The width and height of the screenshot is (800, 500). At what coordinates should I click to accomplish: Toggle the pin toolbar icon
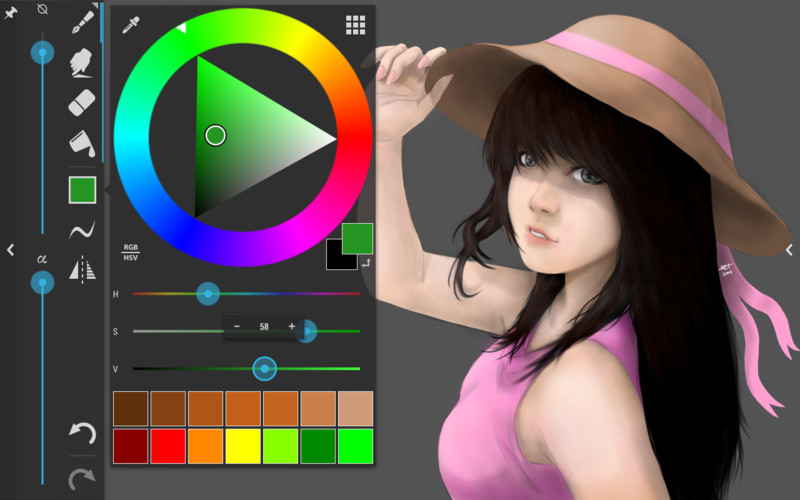coord(10,12)
